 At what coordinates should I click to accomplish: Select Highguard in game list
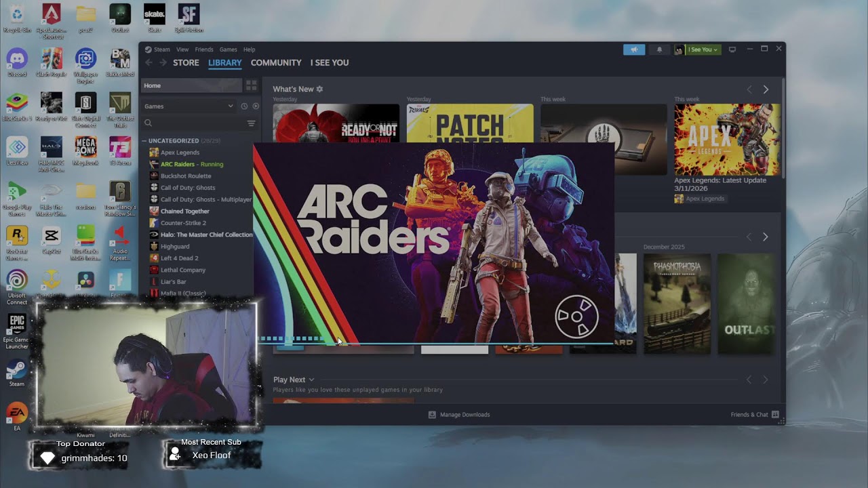pyautogui.click(x=175, y=247)
